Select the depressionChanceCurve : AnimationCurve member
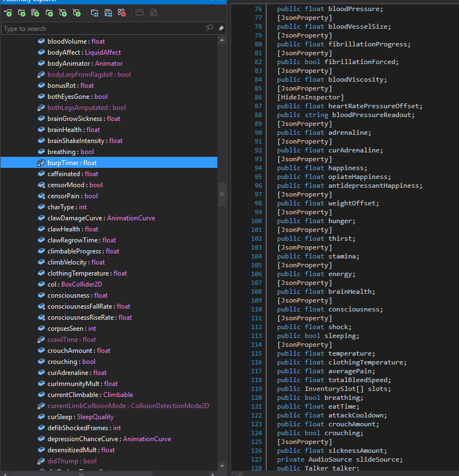This screenshot has height=476, width=459. (109, 439)
